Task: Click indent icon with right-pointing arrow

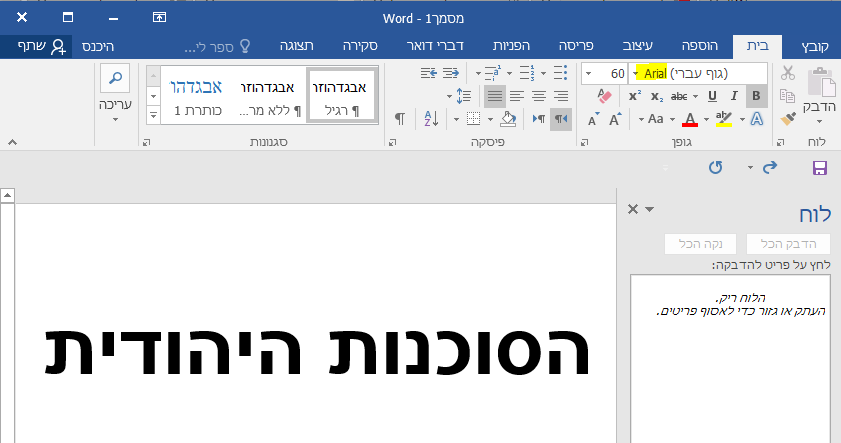Action: 451,72
